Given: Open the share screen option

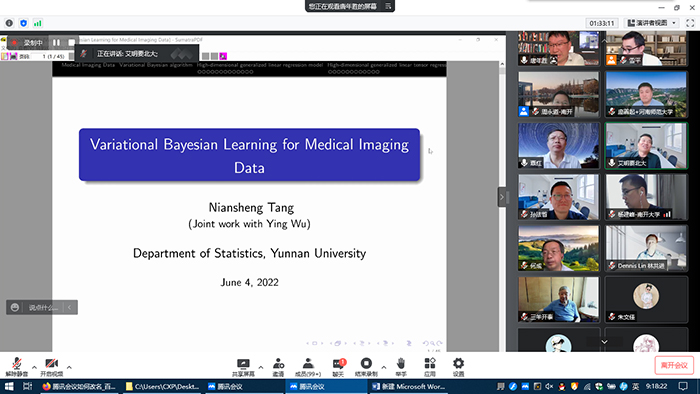Looking at the screenshot, I should 243,367.
